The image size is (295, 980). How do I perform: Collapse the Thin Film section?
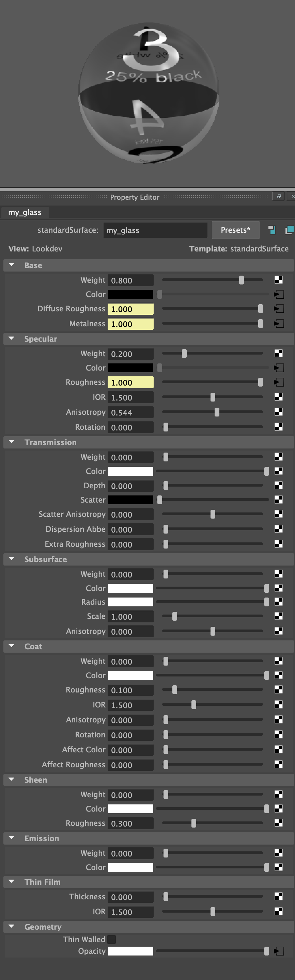[x=12, y=881]
